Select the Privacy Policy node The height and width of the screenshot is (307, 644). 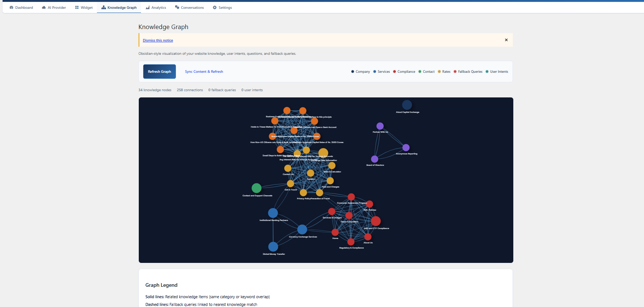303,192
